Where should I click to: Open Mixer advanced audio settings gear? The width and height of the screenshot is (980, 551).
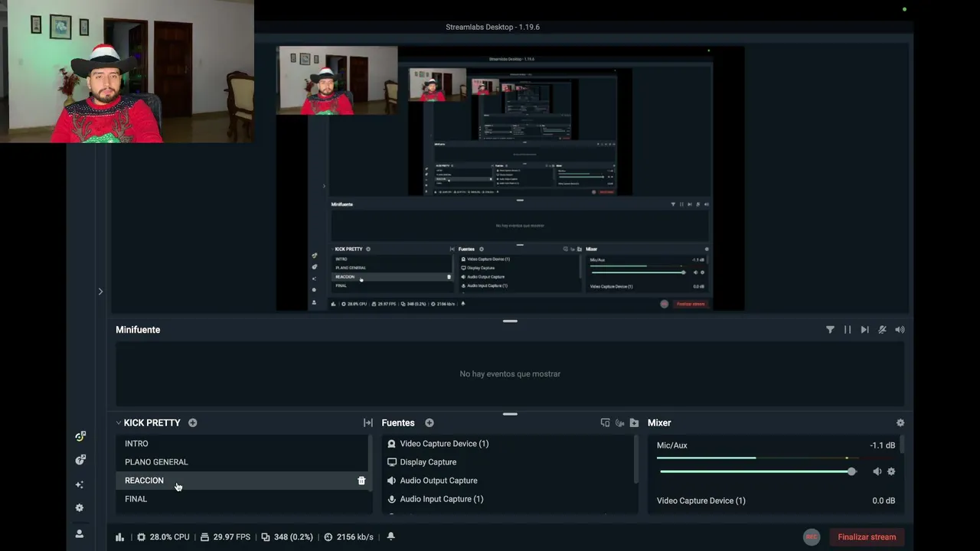[x=900, y=422]
